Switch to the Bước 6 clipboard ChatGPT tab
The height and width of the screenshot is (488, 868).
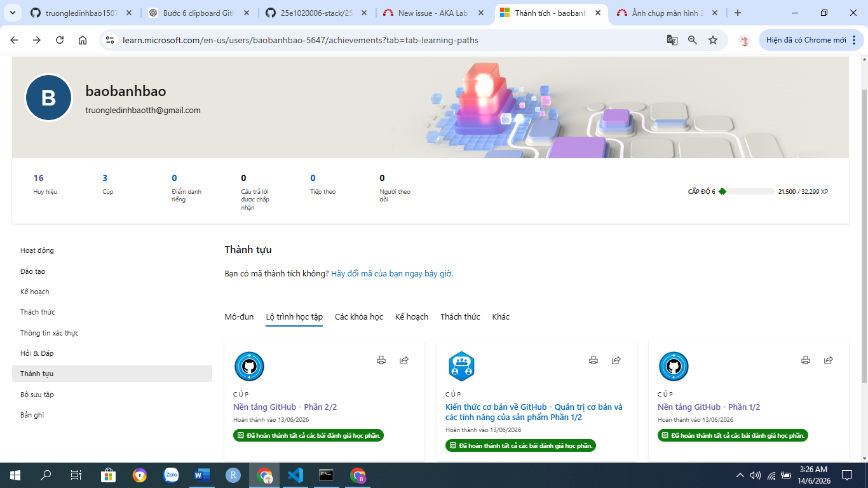click(200, 13)
